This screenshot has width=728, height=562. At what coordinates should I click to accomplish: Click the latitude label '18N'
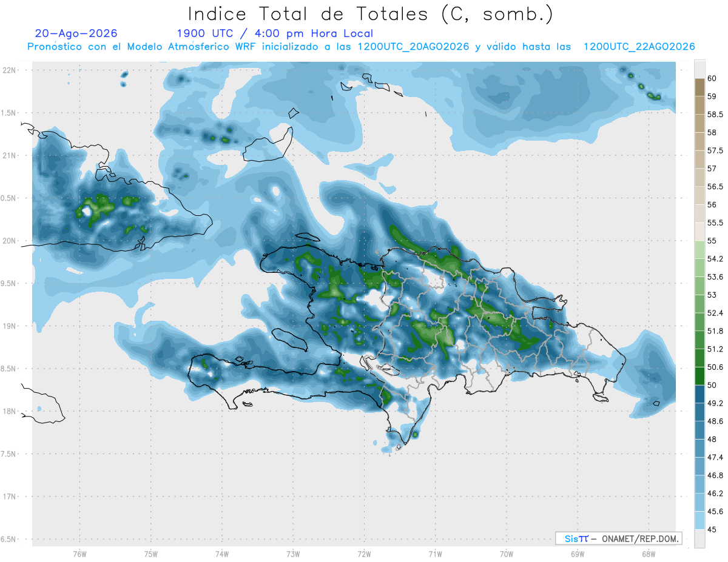9,412
